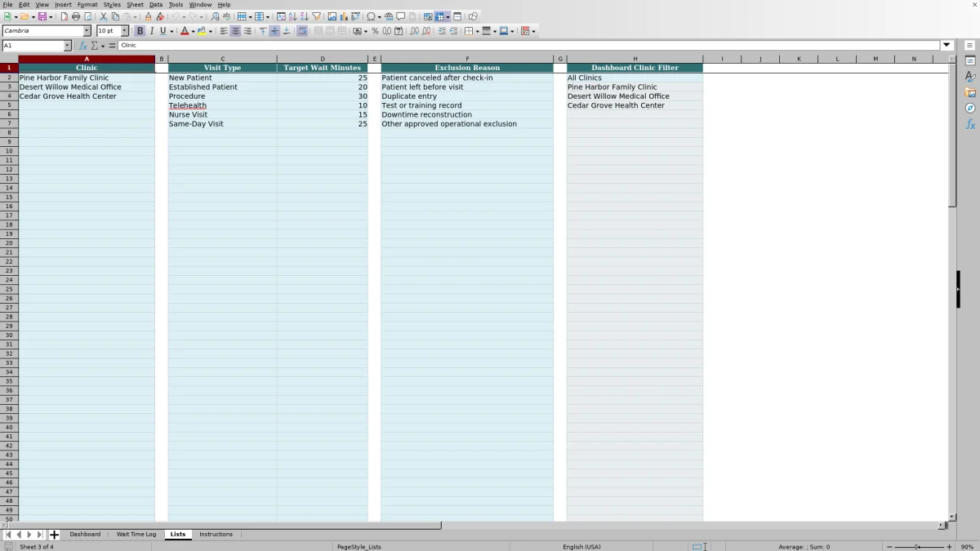Click the Print icon
Screen dimensions: 980x551
pos(76,16)
